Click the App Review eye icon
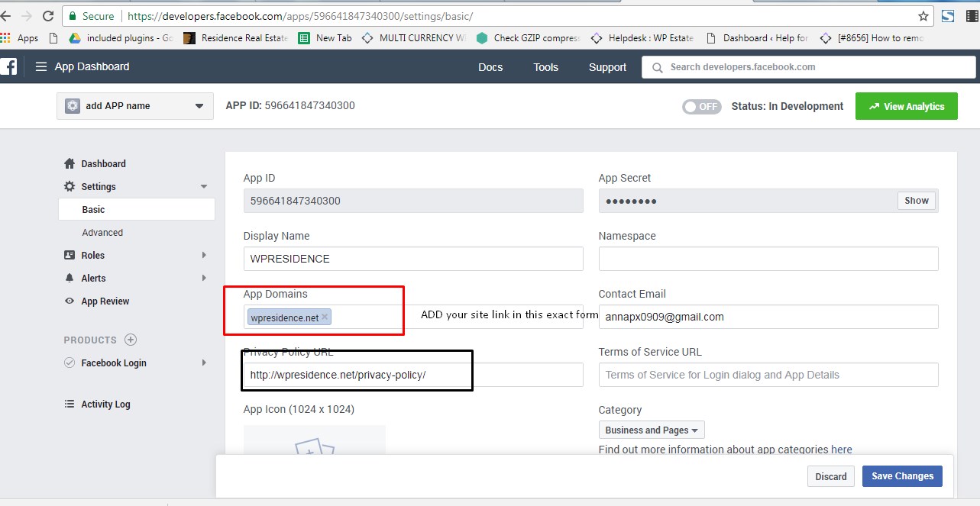This screenshot has height=506, width=980. (70, 301)
